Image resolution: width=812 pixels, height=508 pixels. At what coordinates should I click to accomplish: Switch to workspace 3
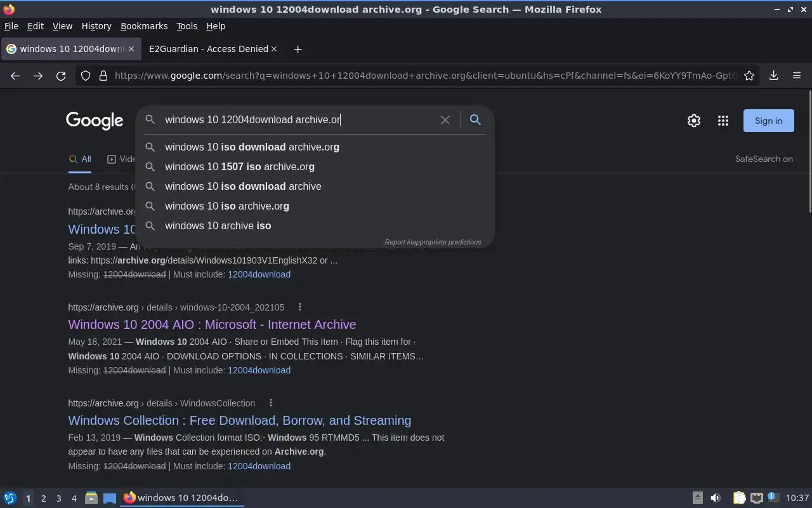coord(58,498)
